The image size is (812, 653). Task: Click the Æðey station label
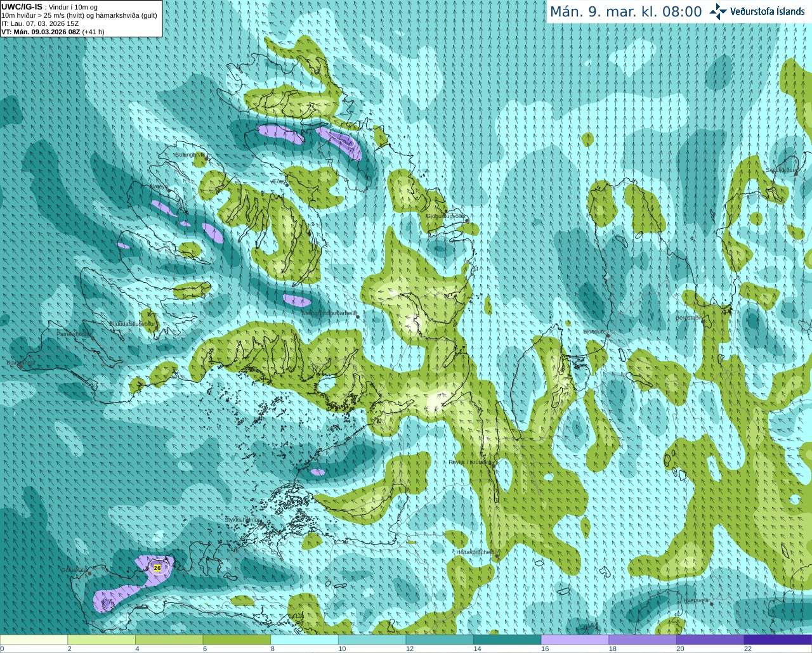tap(278, 181)
